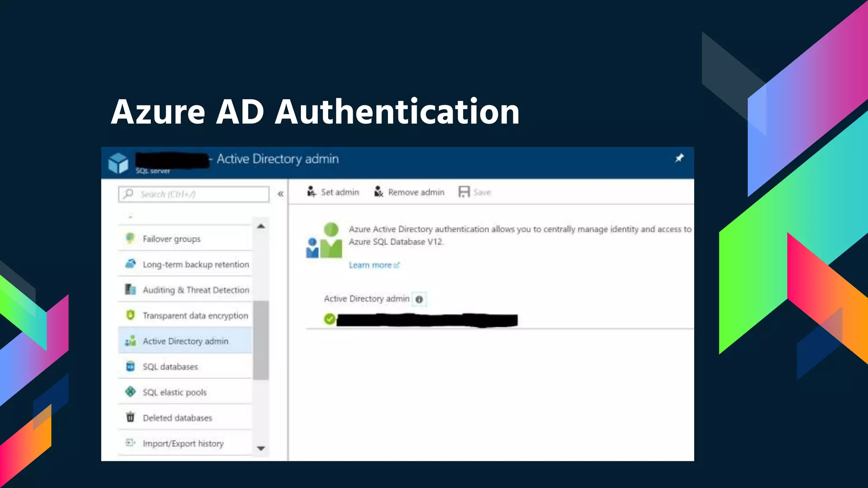Click the Failover groups globe icon
868x488 pixels.
tap(131, 238)
